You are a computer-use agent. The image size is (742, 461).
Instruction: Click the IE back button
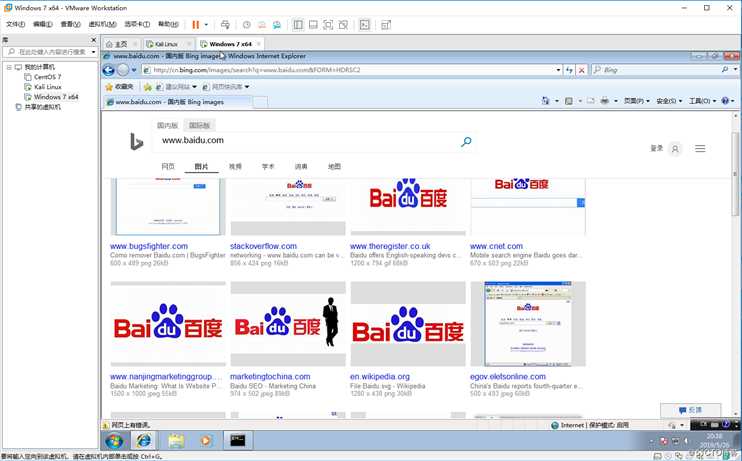109,70
